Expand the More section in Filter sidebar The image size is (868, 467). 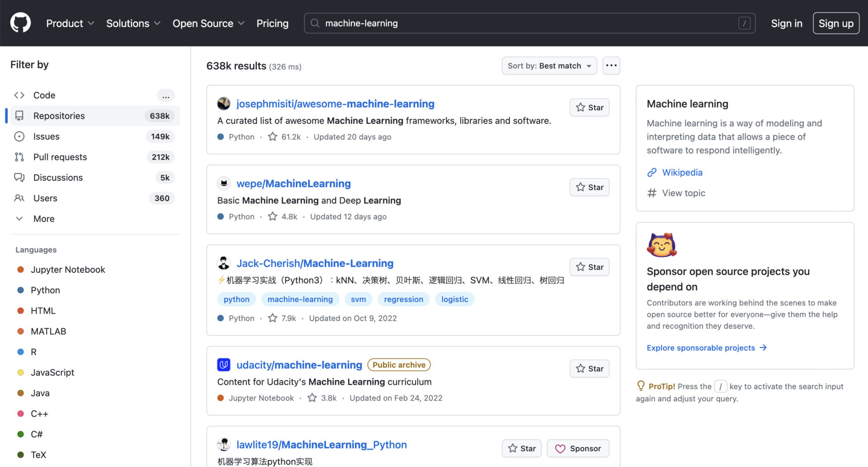pos(43,219)
